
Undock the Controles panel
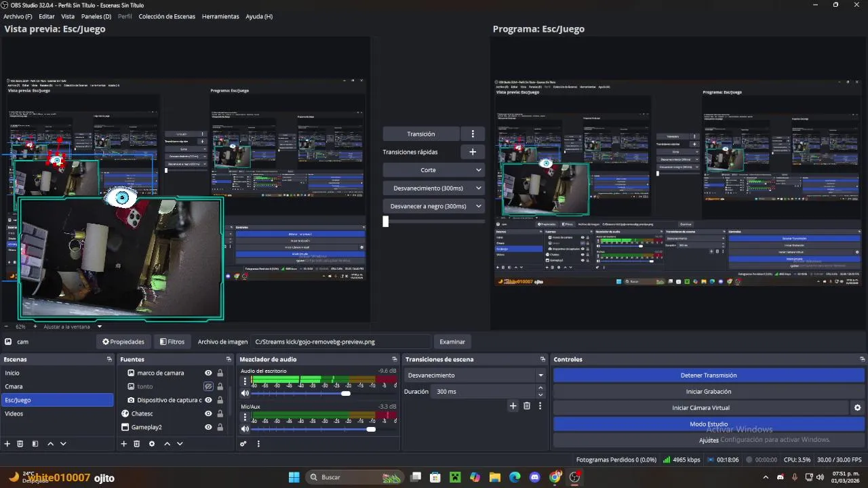[863, 359]
